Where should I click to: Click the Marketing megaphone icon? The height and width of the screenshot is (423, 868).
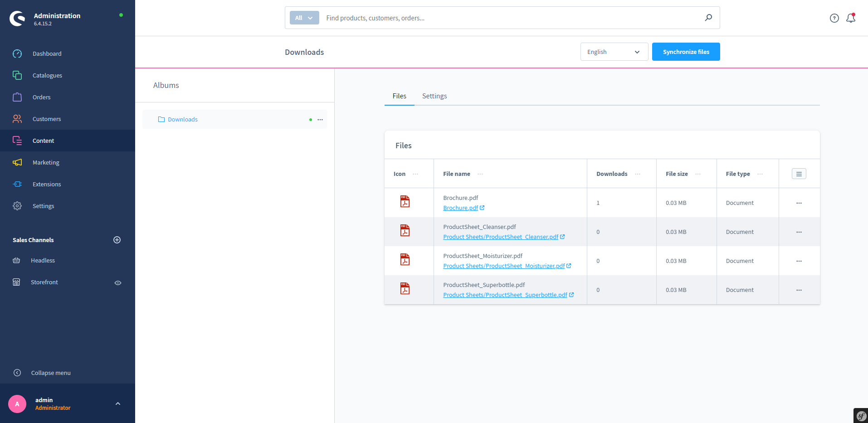[x=17, y=162]
